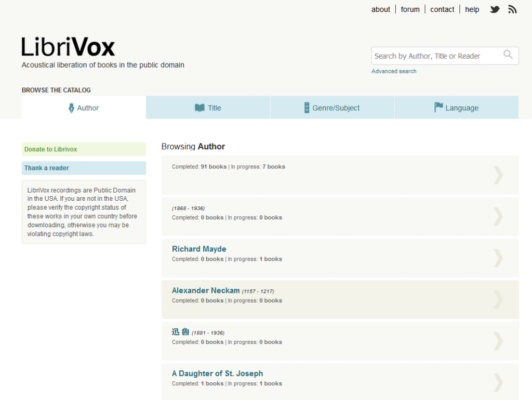
Task: Click the pen nib icon on Author tab
Action: [x=71, y=108]
